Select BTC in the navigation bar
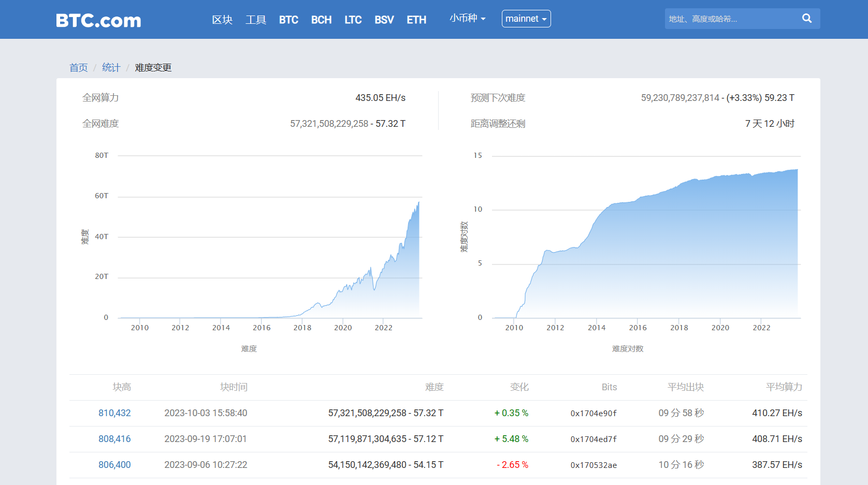Screen dimensions: 868x485 point(288,20)
